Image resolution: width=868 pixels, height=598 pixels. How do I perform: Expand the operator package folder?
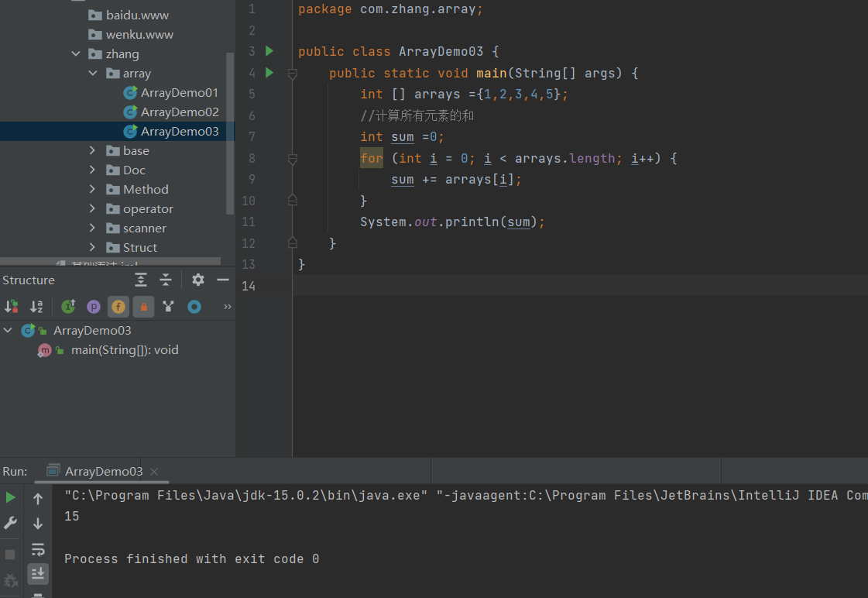click(92, 208)
